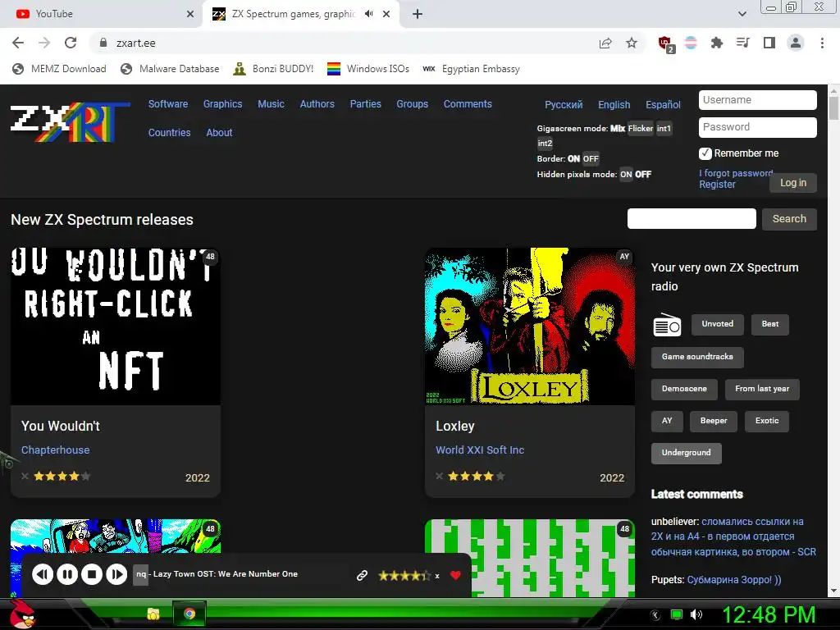Go back to the previous track in player

coord(43,574)
